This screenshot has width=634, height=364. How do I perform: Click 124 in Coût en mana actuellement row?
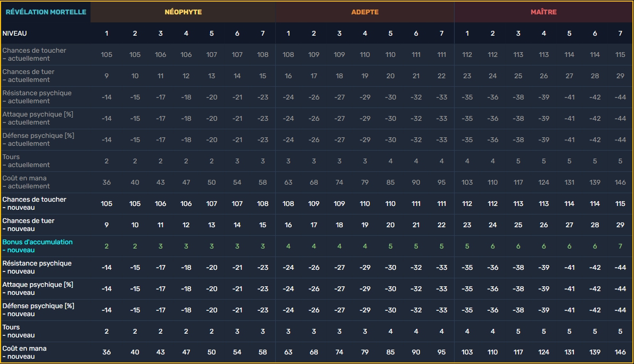pos(544,183)
